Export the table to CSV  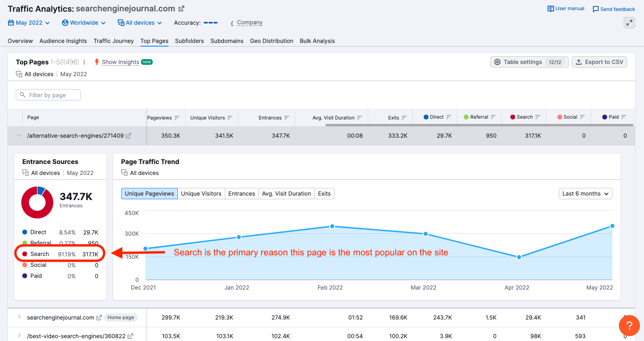click(599, 62)
